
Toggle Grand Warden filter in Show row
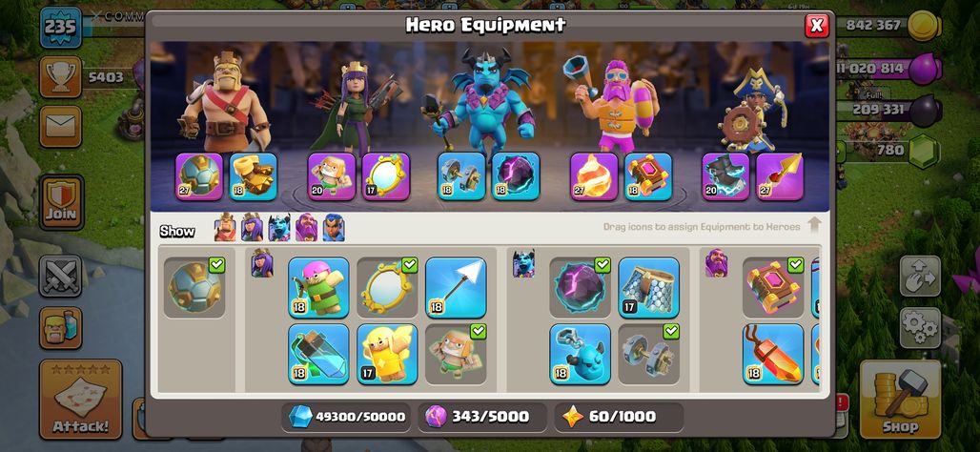click(x=306, y=228)
